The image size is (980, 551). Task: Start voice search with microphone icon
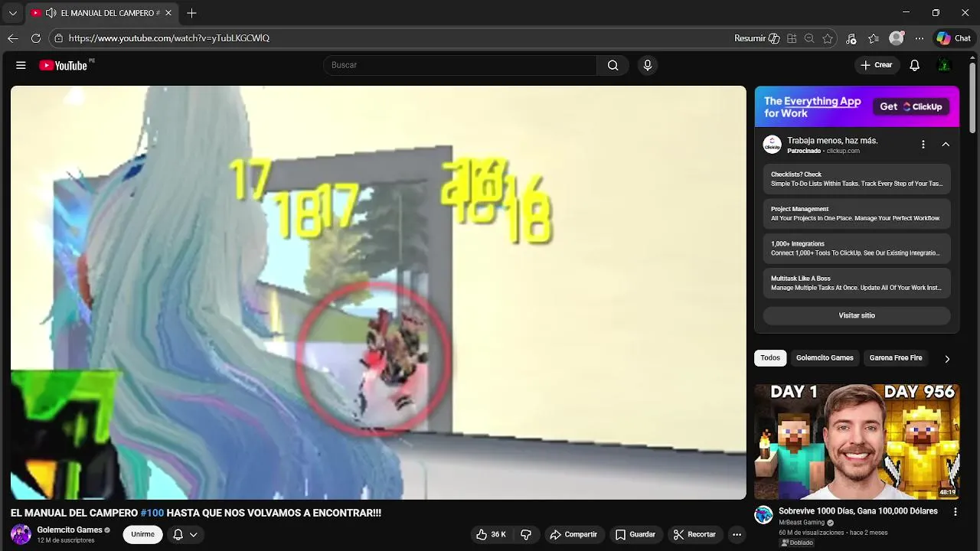(648, 65)
